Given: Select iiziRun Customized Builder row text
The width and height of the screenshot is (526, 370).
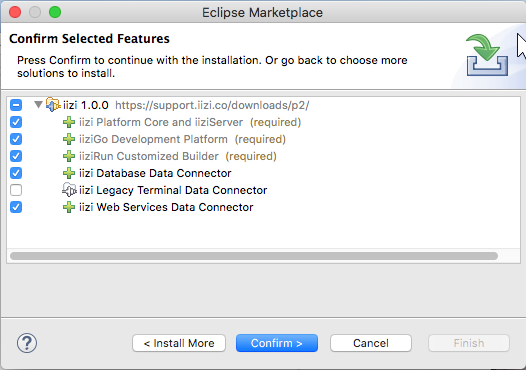Looking at the screenshot, I should click(177, 156).
